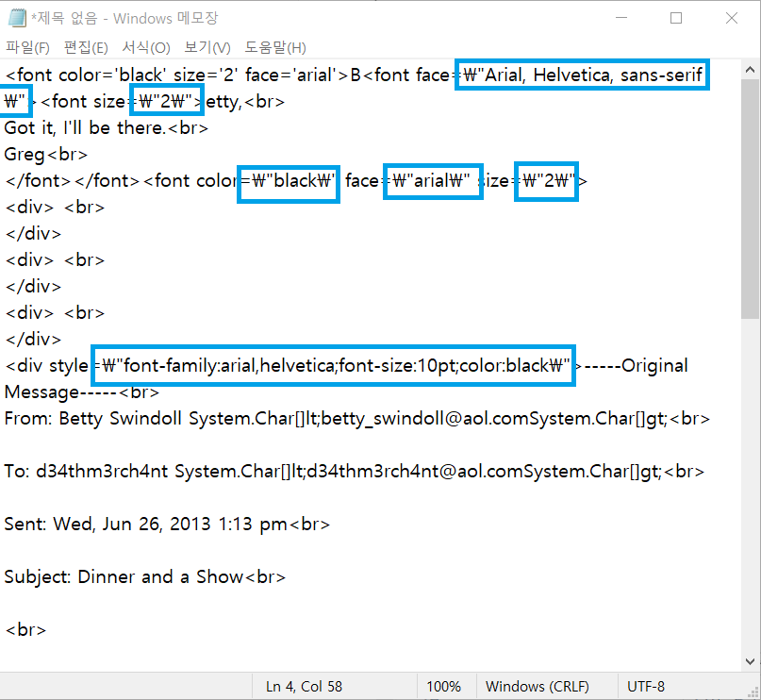Click the window resize grip corner
This screenshot has height=700, width=761.
point(753,692)
